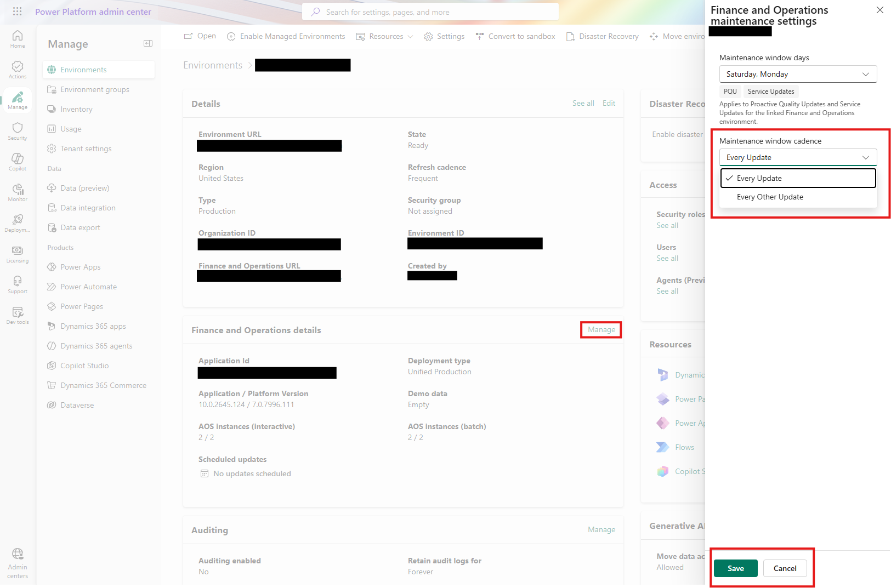The image size is (891, 588).
Task: Open the app launcher waffle icon
Action: click(x=17, y=11)
